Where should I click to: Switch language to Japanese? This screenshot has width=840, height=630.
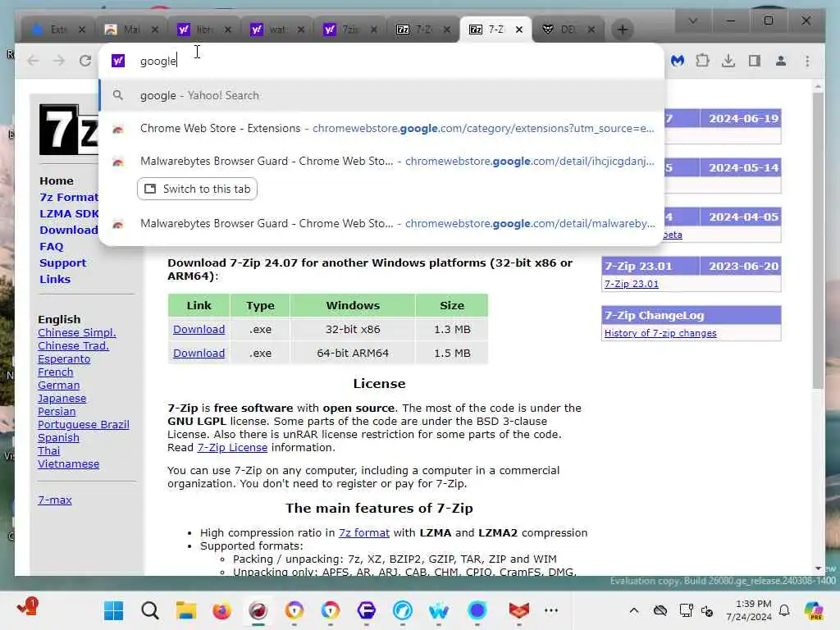(62, 399)
